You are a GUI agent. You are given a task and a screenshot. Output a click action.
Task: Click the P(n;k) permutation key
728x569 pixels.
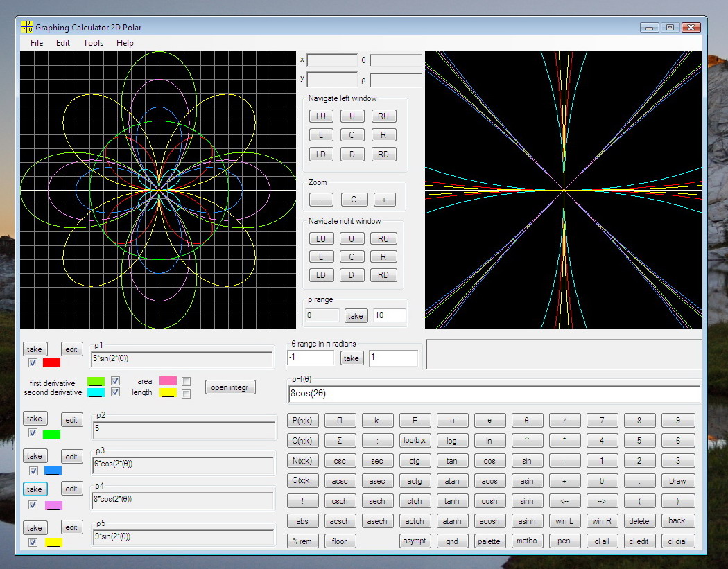coord(302,421)
